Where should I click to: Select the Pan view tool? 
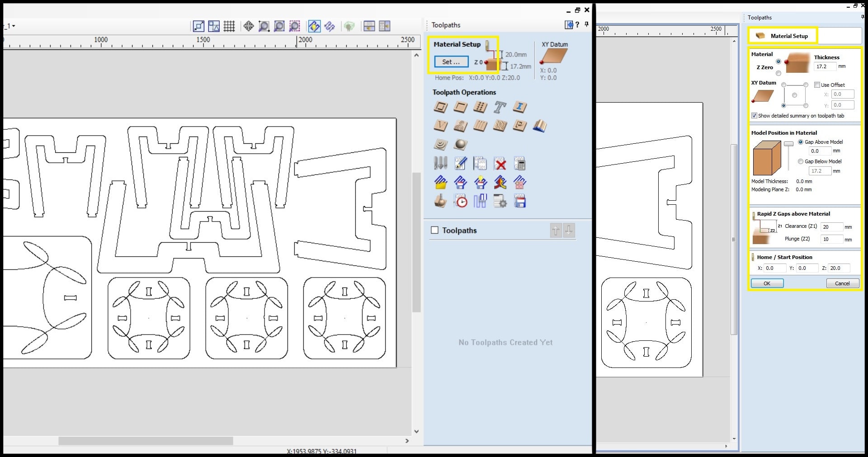click(x=248, y=26)
